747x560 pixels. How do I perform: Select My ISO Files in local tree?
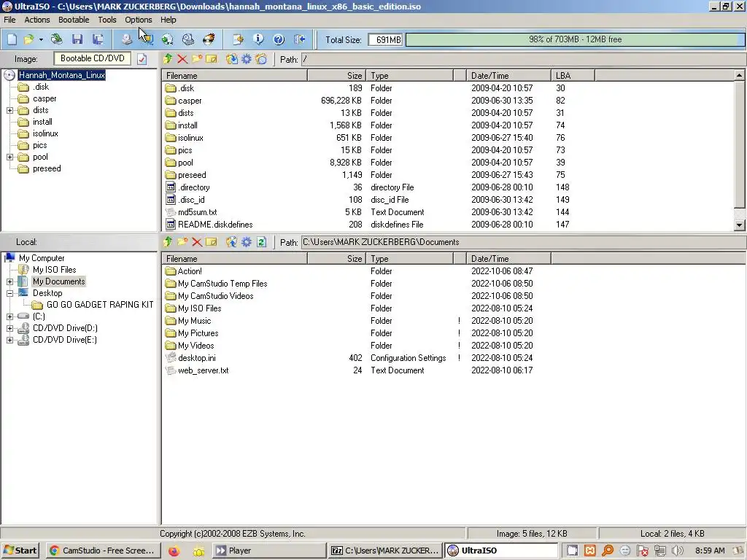coord(54,270)
